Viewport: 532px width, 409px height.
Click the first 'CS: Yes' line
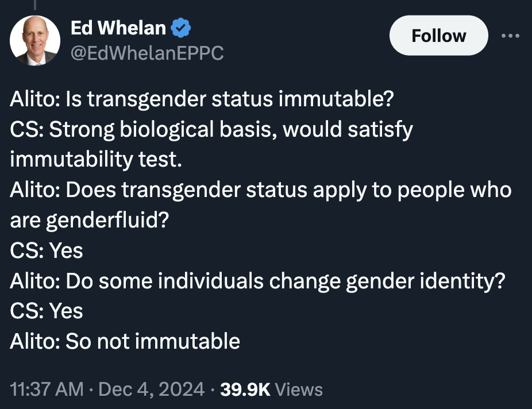click(x=47, y=250)
